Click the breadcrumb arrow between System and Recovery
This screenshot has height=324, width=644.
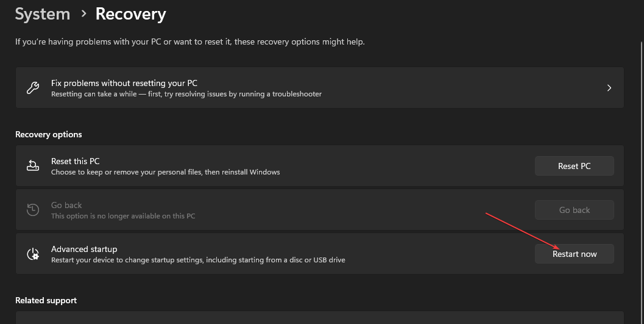[84, 14]
